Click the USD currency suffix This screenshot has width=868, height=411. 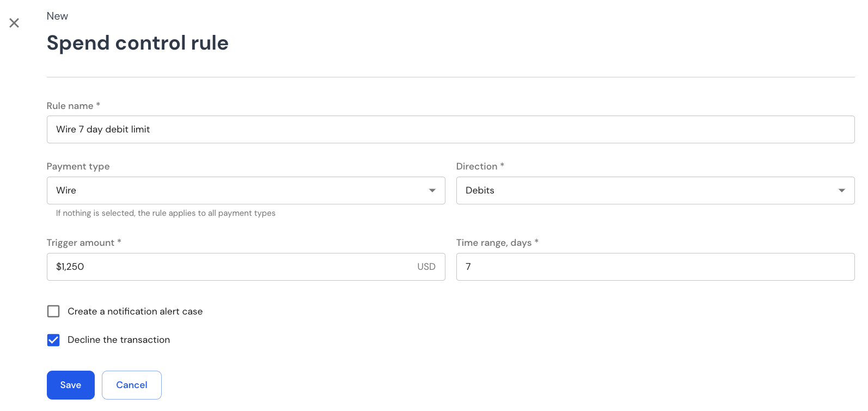426,267
